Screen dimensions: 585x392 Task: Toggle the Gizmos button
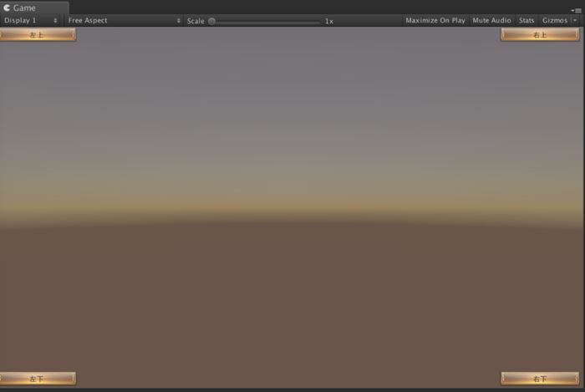554,20
